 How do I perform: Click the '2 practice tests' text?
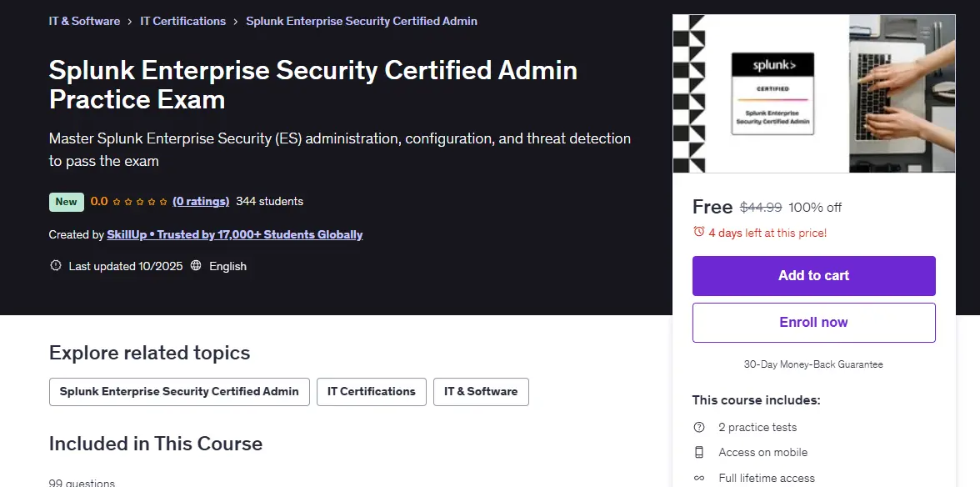pos(757,428)
